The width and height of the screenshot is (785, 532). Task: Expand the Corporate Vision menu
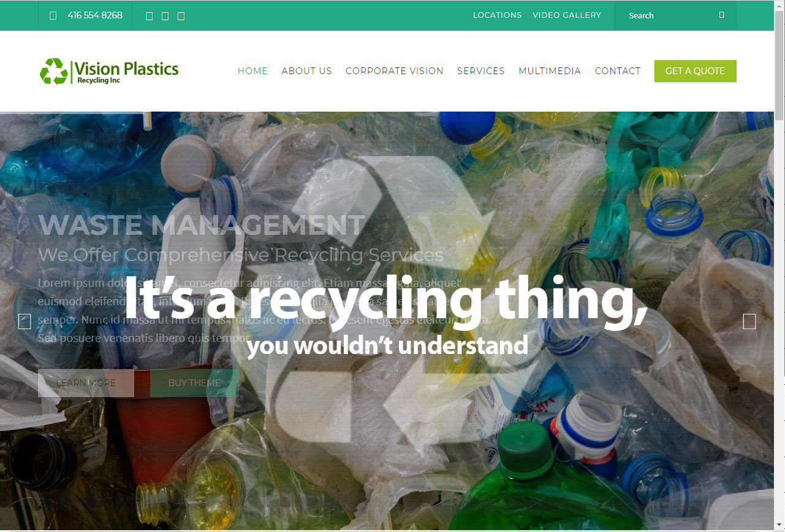coord(395,71)
